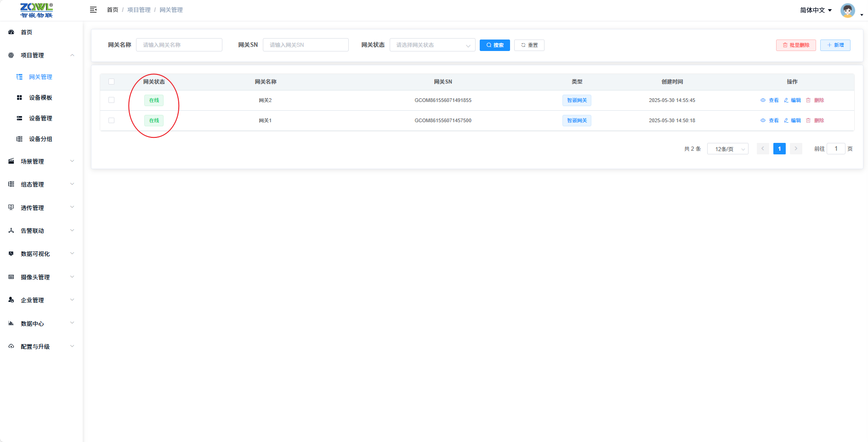Select 设备分组 menu item
This screenshot has width=868, height=442.
[40, 139]
